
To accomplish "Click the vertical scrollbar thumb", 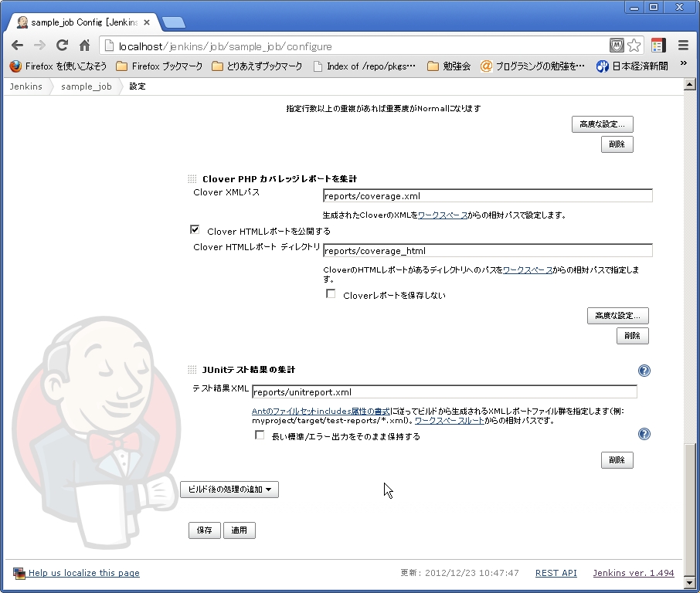I will point(690,509).
